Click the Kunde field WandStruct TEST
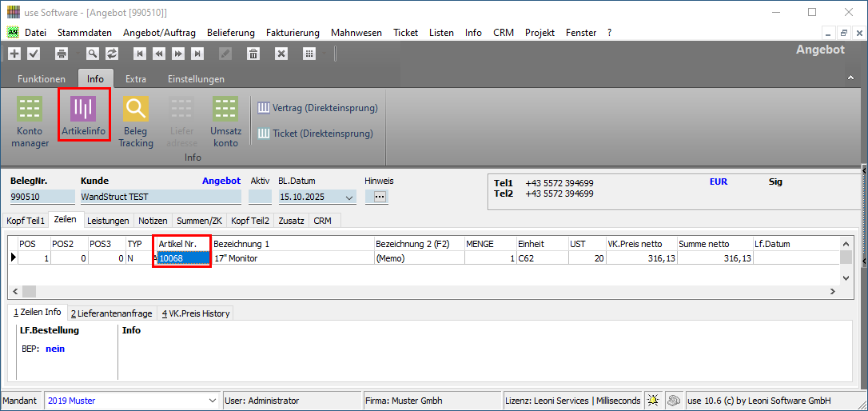The image size is (868, 411). [160, 197]
